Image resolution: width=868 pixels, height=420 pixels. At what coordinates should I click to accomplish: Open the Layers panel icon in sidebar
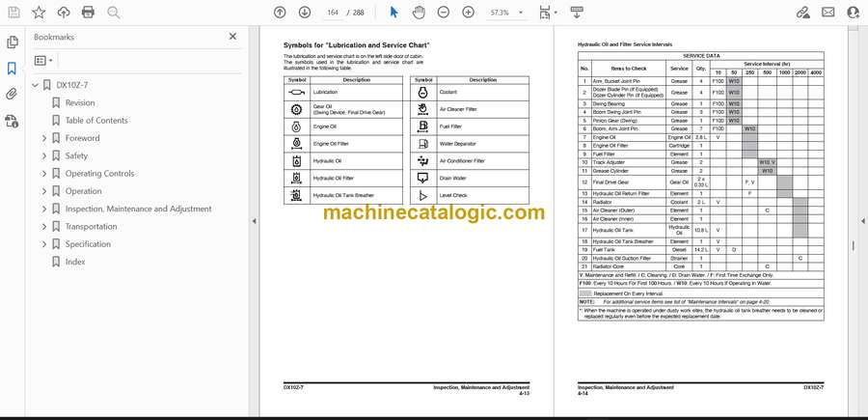(x=12, y=121)
